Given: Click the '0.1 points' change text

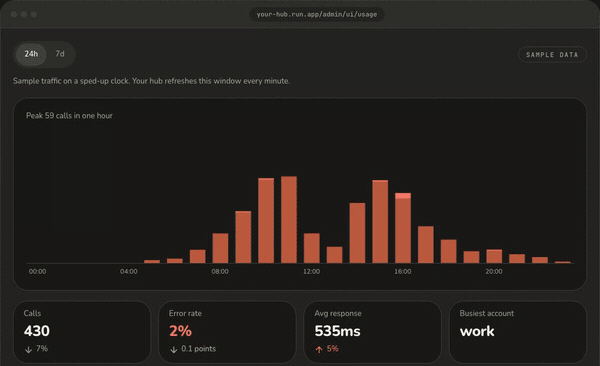Looking at the screenshot, I should coord(199,349).
